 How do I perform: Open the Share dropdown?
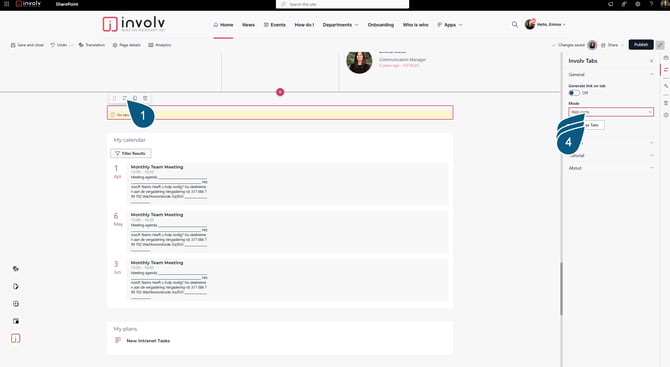pyautogui.click(x=612, y=45)
